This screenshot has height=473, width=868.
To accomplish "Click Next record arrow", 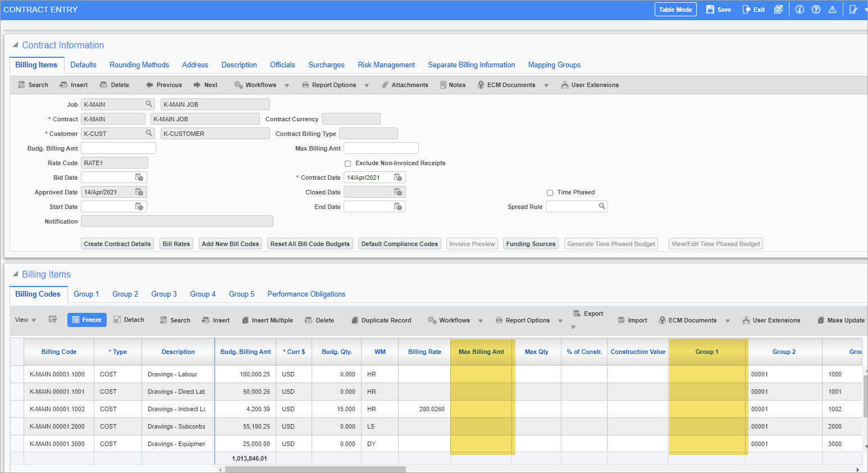I will click(205, 85).
